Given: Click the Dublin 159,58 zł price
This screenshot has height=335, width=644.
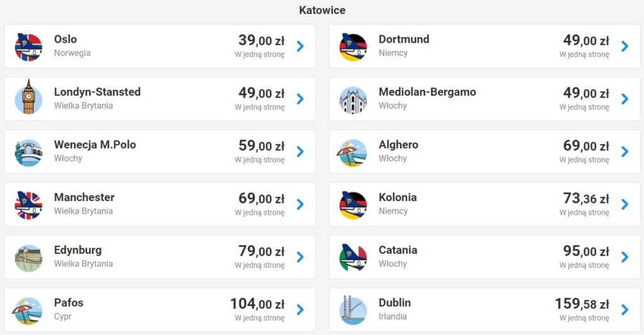Looking at the screenshot, I should click(582, 304).
